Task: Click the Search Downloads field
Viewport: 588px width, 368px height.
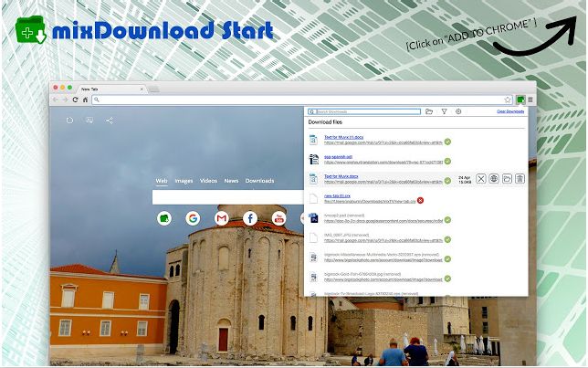Action: coord(364,111)
